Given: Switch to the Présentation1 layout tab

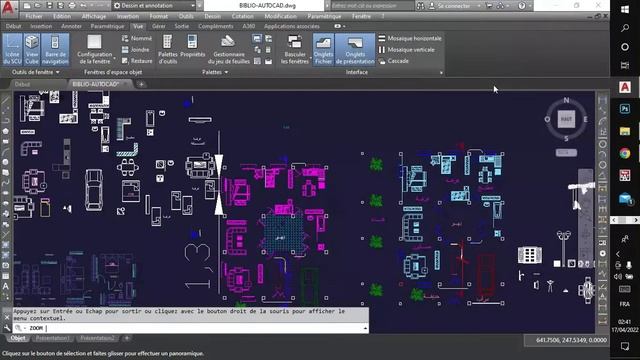Looking at the screenshot, I should point(53,338).
